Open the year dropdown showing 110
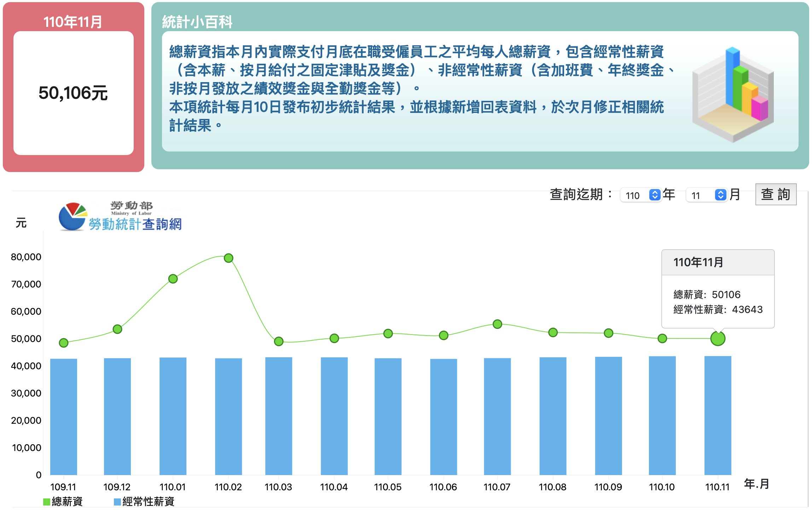Screen dimensions: 812x514 pyautogui.click(x=640, y=195)
